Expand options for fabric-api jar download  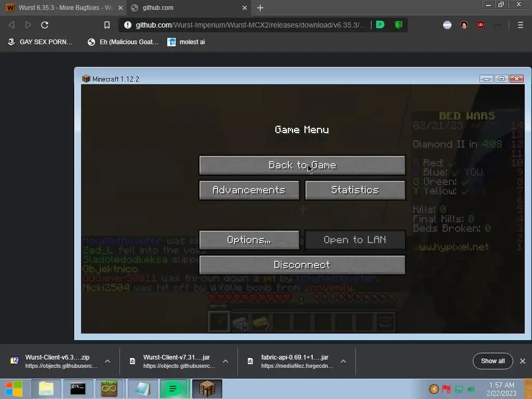pyautogui.click(x=343, y=361)
